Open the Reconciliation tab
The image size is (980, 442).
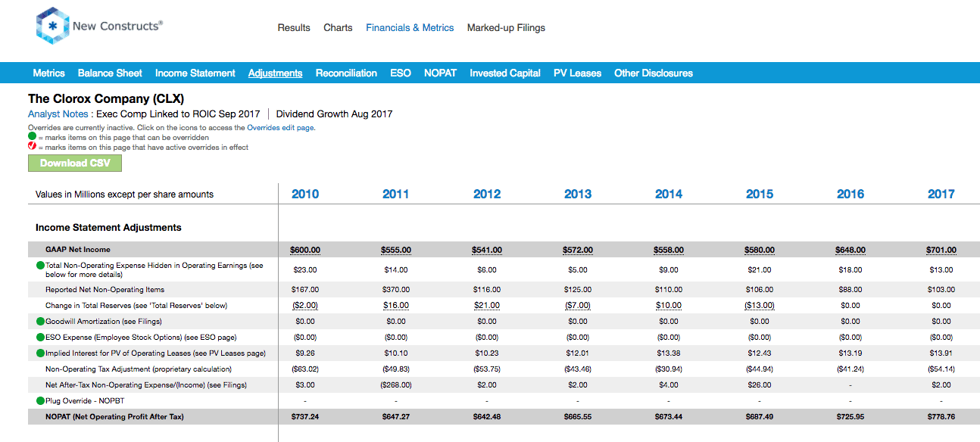pyautogui.click(x=346, y=73)
